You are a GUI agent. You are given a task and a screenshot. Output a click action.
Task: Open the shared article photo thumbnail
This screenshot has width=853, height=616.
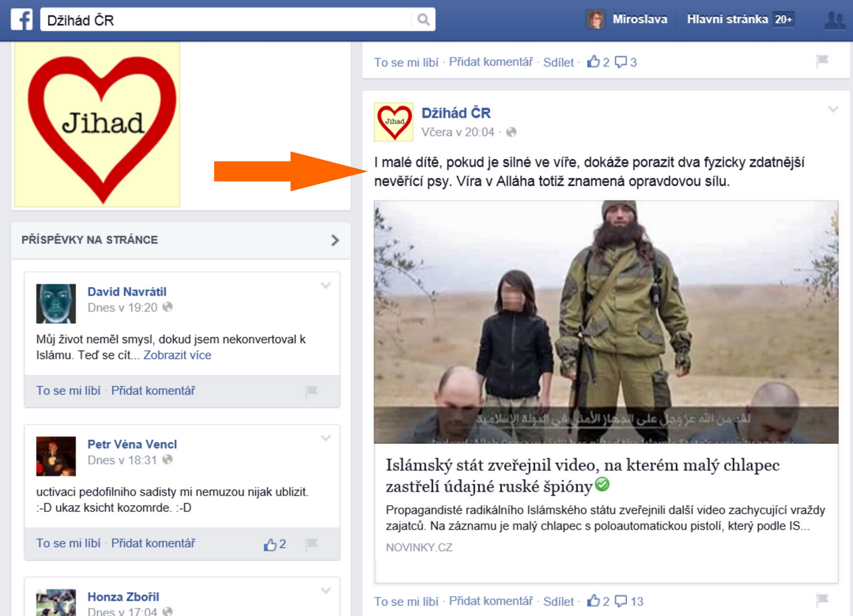tap(606, 322)
